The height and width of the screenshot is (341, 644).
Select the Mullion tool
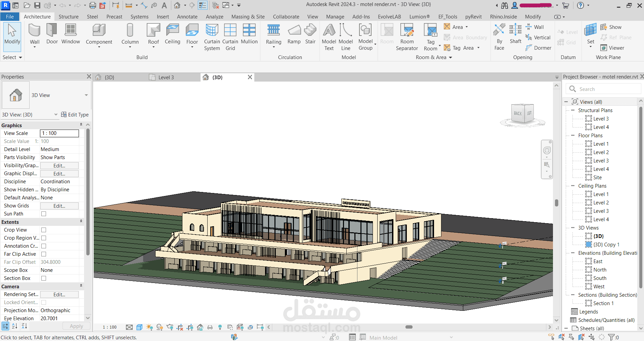(x=249, y=34)
